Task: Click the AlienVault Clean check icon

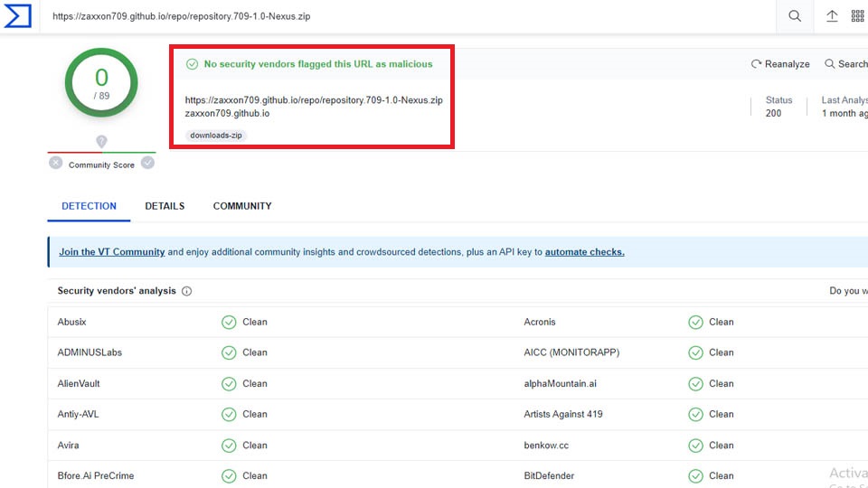Action: 229,384
